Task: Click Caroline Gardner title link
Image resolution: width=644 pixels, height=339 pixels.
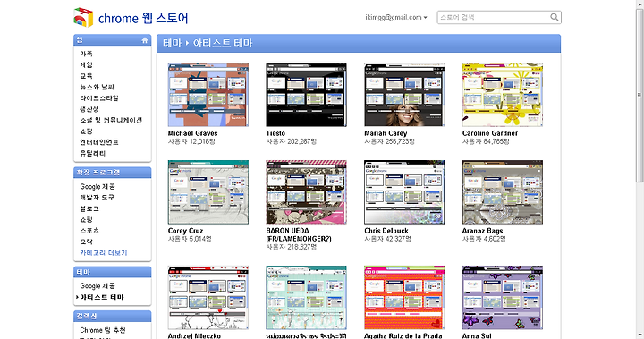Action: pyautogui.click(x=490, y=133)
